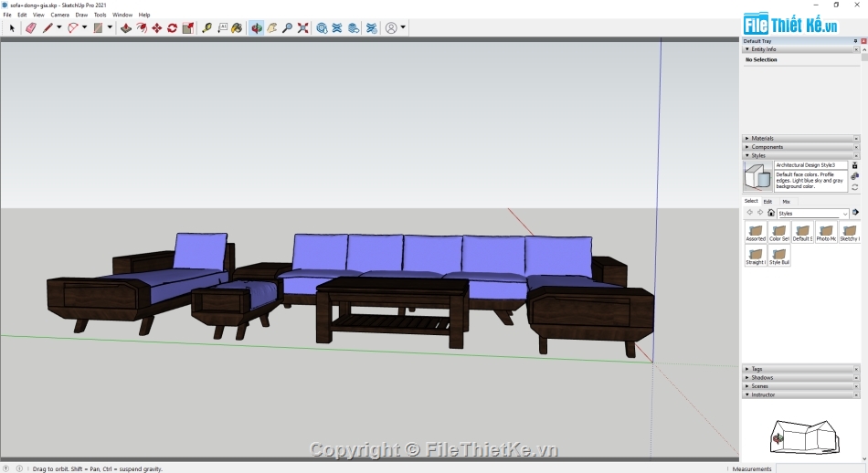
Task: Open the View menu
Action: point(38,15)
